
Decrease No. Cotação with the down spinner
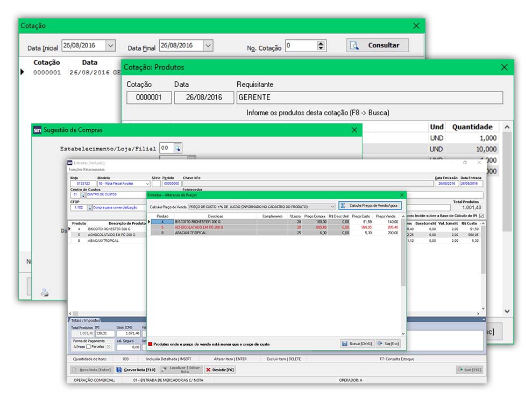[x=321, y=48]
